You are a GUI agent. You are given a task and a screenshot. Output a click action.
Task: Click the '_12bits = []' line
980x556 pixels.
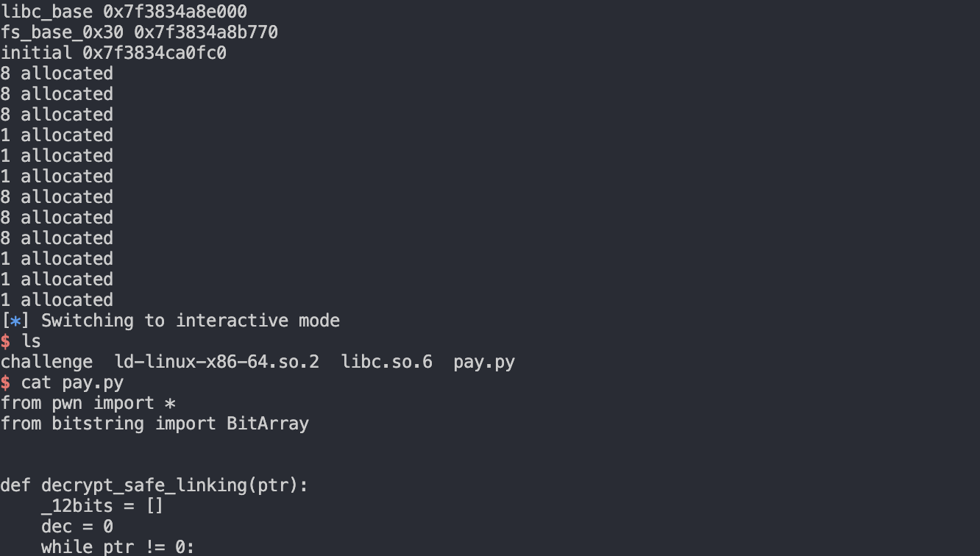(x=103, y=506)
